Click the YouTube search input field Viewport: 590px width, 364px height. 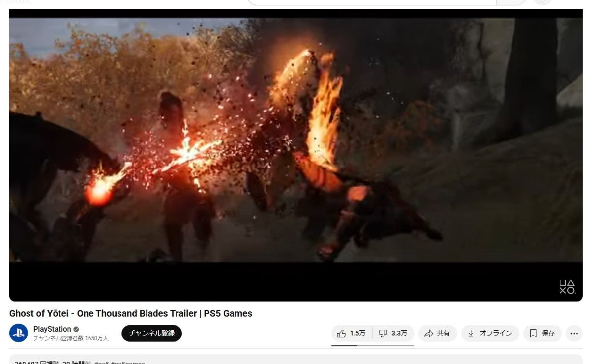[x=372, y=2]
